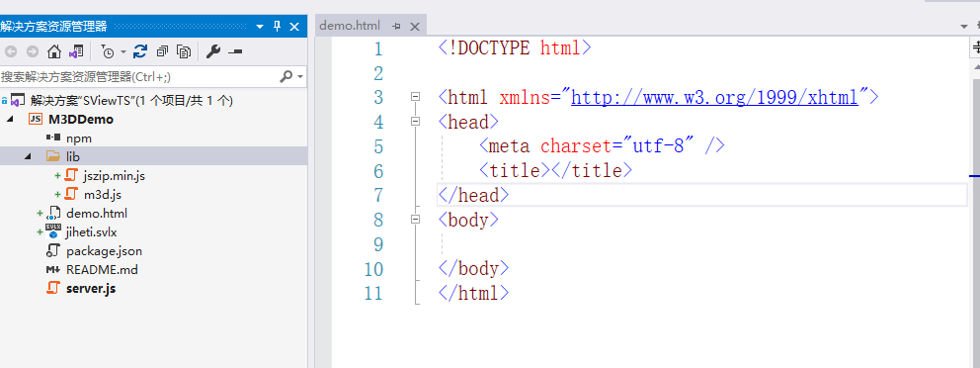Image resolution: width=980 pixels, height=368 pixels.
Task: Collapse the body element outlining box
Action: (x=415, y=219)
